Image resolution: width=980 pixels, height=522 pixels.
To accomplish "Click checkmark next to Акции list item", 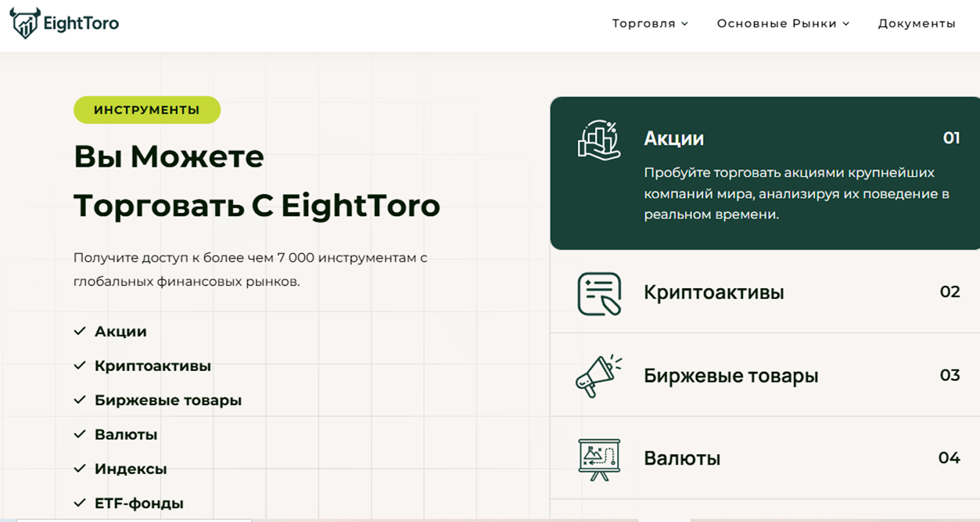I will (80, 331).
